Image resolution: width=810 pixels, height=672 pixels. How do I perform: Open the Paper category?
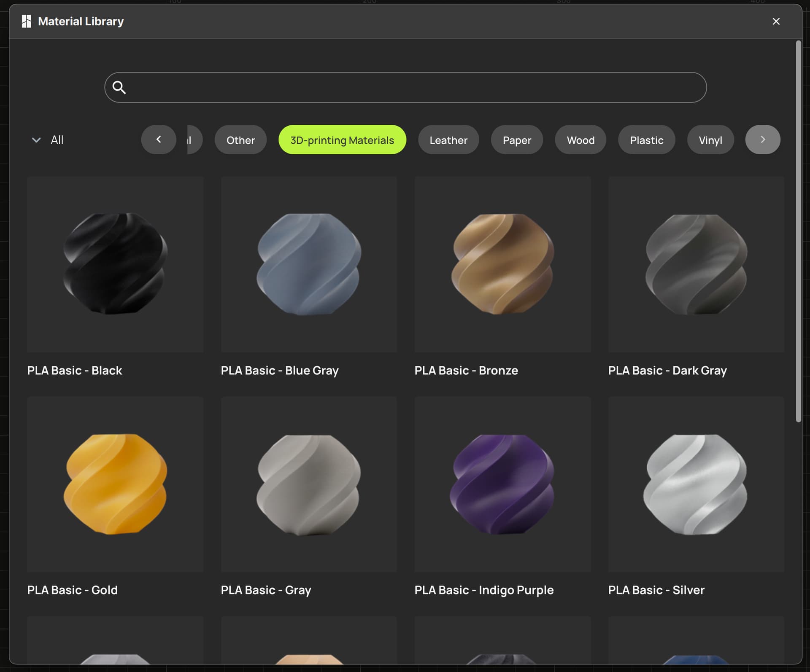tap(517, 140)
